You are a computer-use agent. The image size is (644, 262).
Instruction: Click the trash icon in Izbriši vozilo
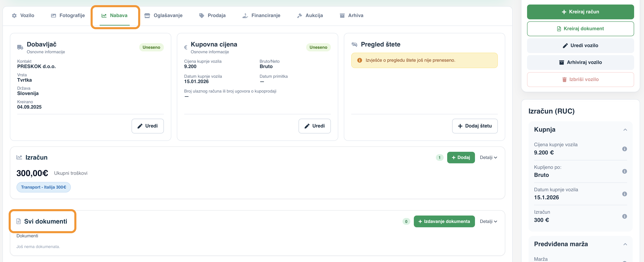(x=564, y=79)
